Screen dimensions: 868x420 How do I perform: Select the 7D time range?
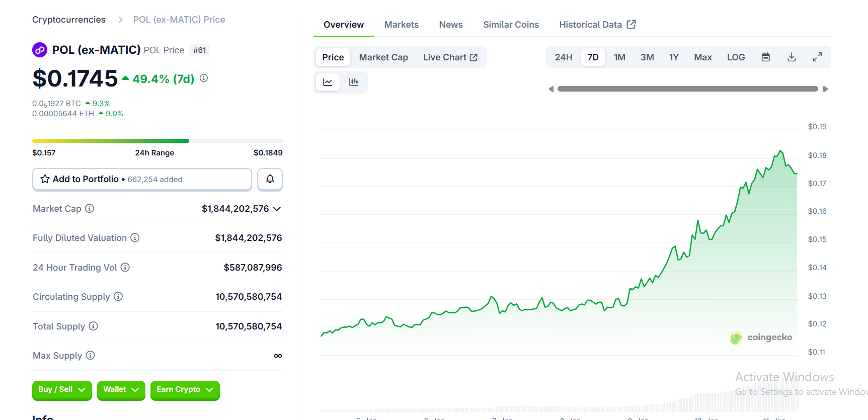point(593,57)
